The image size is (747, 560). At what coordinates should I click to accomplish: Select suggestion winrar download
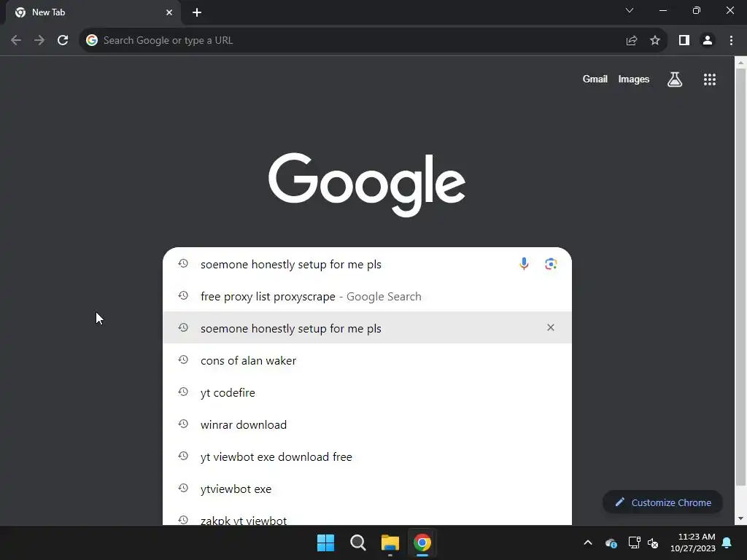click(x=368, y=424)
